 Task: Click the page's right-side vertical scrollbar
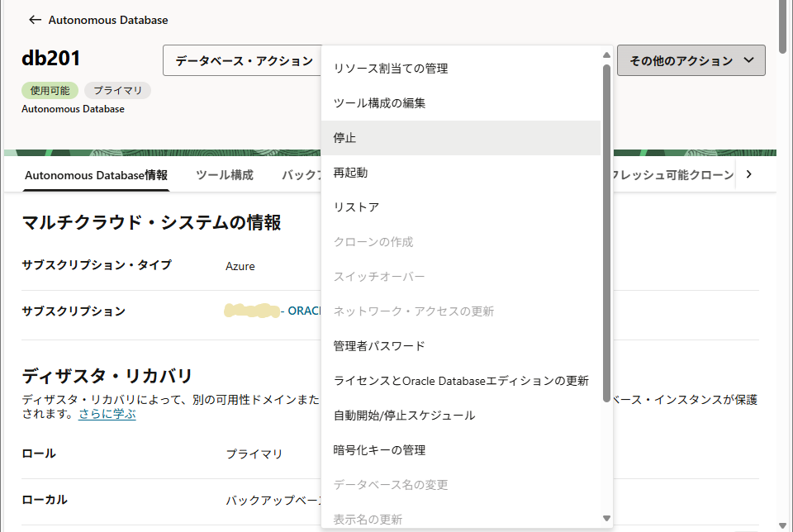point(782,26)
